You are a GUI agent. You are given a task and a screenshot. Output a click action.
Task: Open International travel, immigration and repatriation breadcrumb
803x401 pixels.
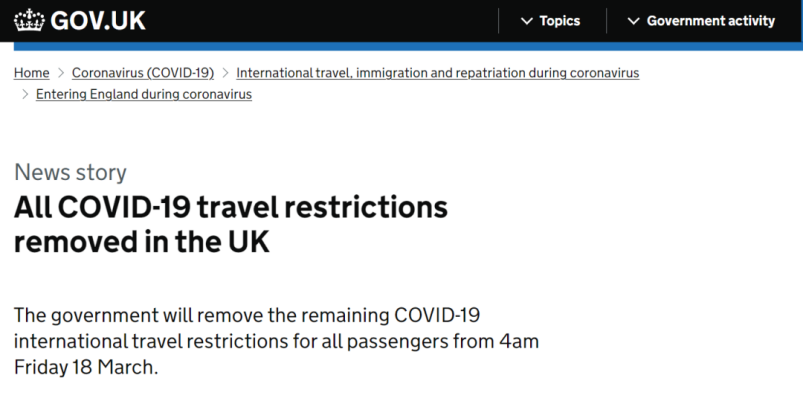[x=437, y=73]
